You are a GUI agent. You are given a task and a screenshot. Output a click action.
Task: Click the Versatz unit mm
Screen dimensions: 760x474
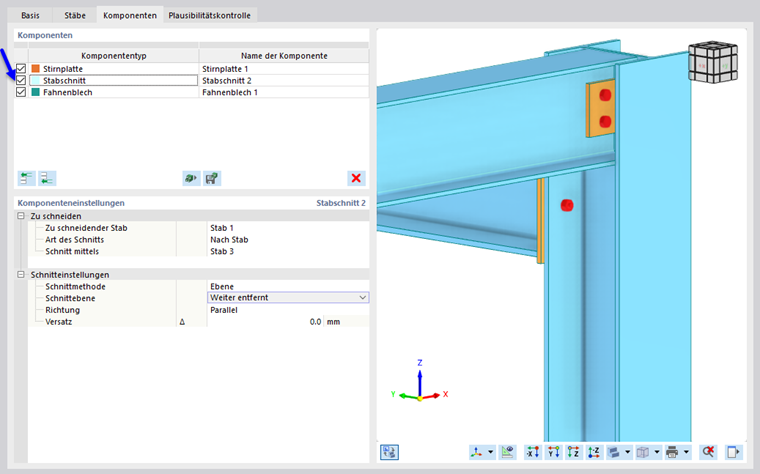[x=333, y=322]
